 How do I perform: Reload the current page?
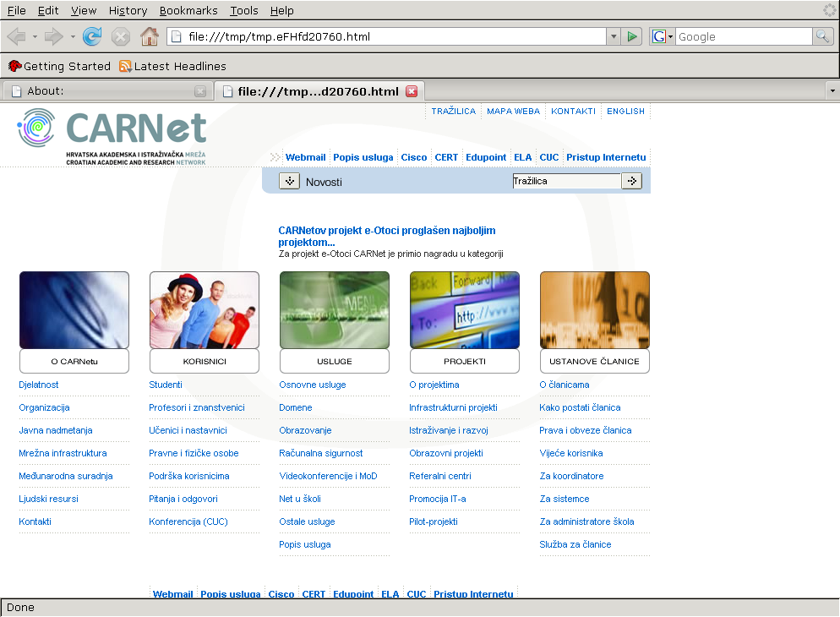[92, 36]
